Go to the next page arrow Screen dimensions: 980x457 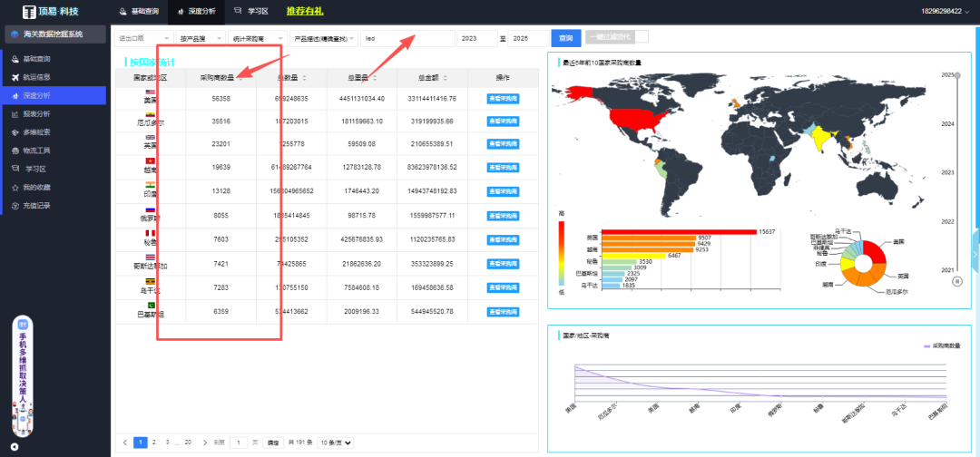(x=205, y=442)
